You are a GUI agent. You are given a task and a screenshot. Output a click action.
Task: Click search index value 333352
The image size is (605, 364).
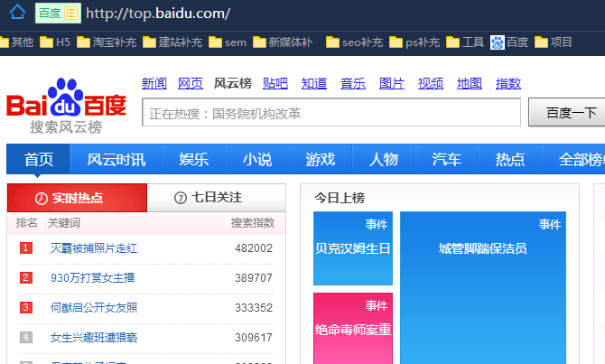(254, 307)
